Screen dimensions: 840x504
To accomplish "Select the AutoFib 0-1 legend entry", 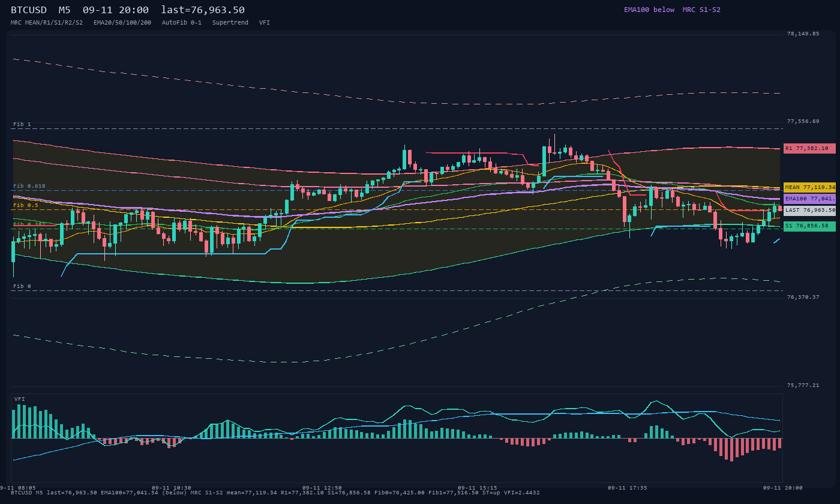I will pyautogui.click(x=182, y=22).
